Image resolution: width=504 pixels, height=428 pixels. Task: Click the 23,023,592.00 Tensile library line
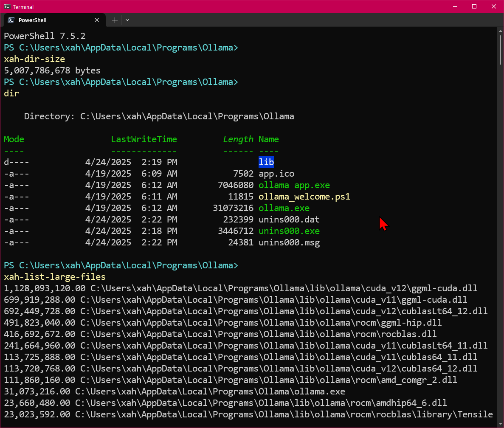click(x=248, y=414)
